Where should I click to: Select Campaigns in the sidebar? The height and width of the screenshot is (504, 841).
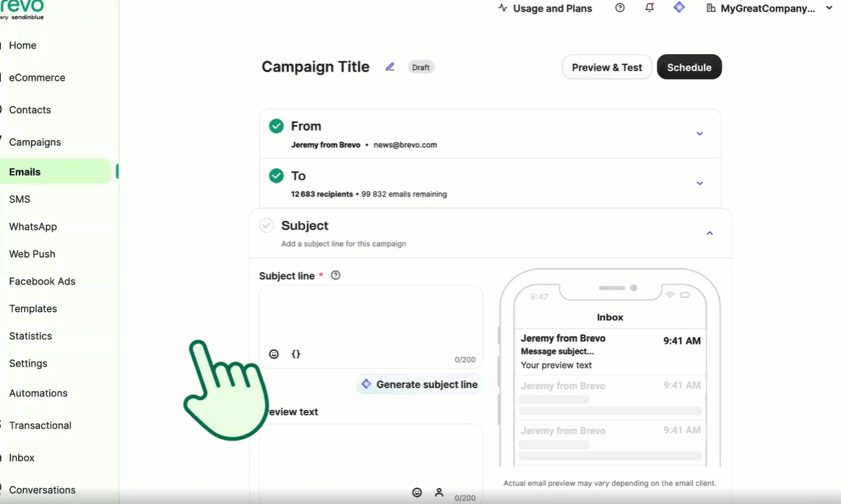coord(35,142)
